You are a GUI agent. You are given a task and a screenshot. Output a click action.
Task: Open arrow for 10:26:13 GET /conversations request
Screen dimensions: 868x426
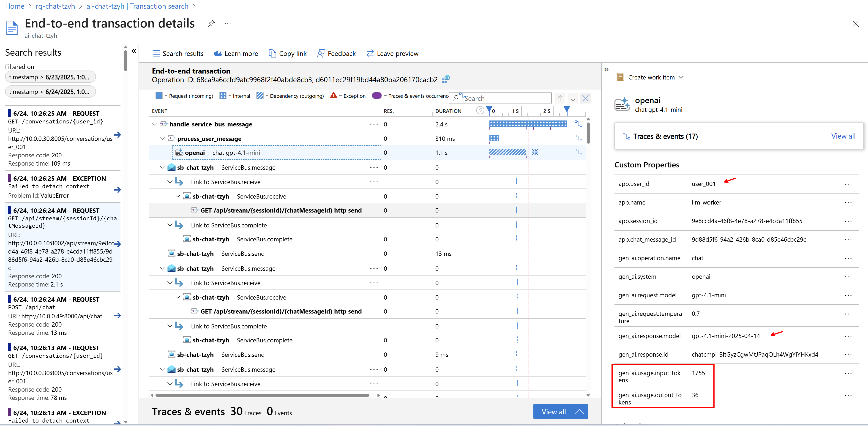117,369
